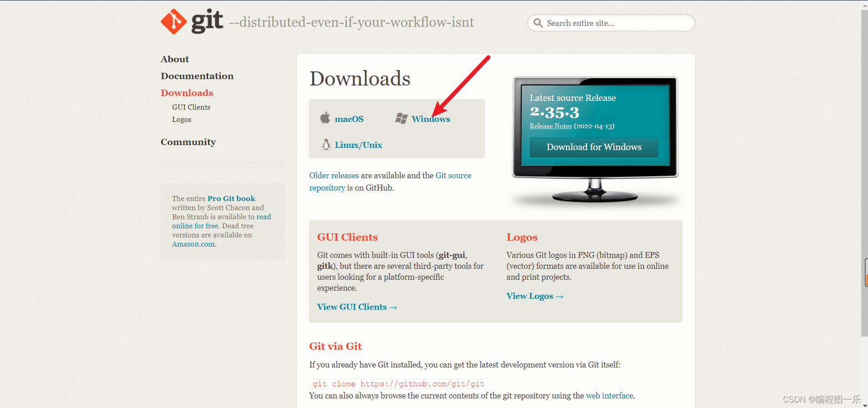This screenshot has width=868, height=408.
Task: Open the Pro Git book link
Action: 231,198
